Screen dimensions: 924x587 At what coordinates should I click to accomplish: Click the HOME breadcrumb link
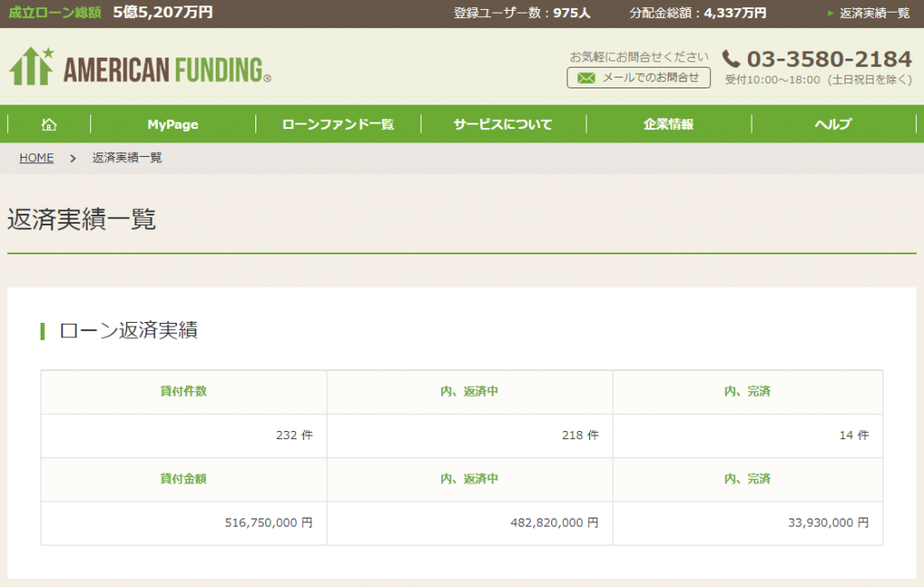point(36,158)
